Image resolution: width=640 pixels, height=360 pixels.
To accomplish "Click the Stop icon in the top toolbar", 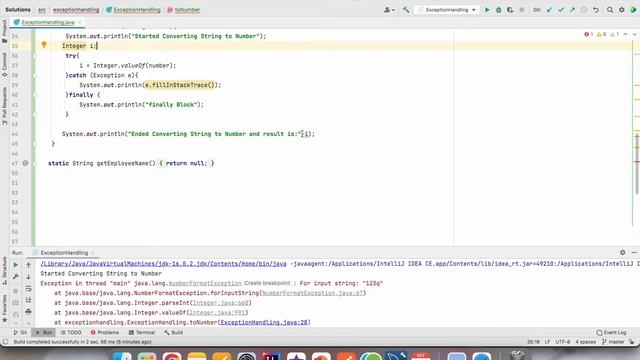I will (x=522, y=10).
